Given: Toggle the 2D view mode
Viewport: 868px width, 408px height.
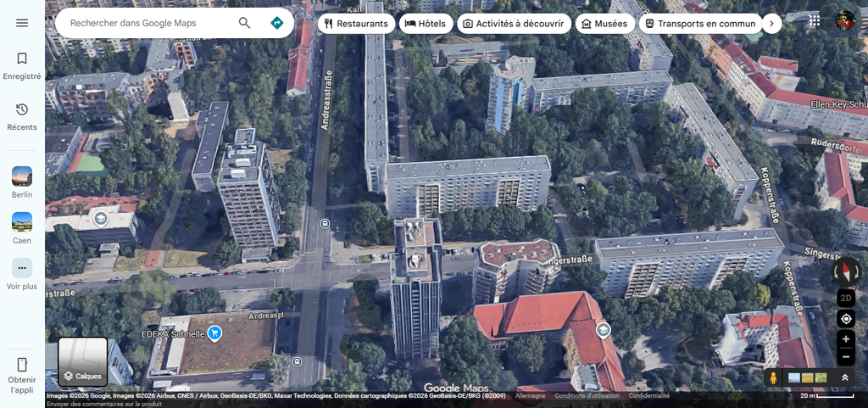Looking at the screenshot, I should coord(845,298).
